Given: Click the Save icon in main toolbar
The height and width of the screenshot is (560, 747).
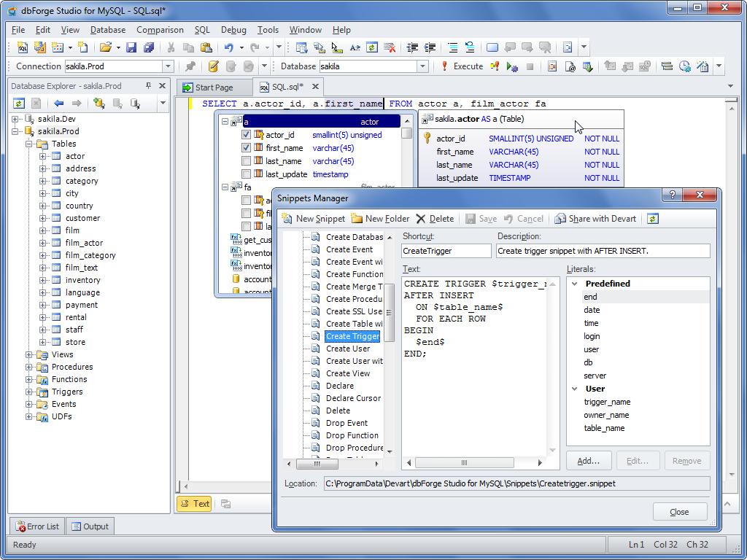Looking at the screenshot, I should tap(131, 47).
